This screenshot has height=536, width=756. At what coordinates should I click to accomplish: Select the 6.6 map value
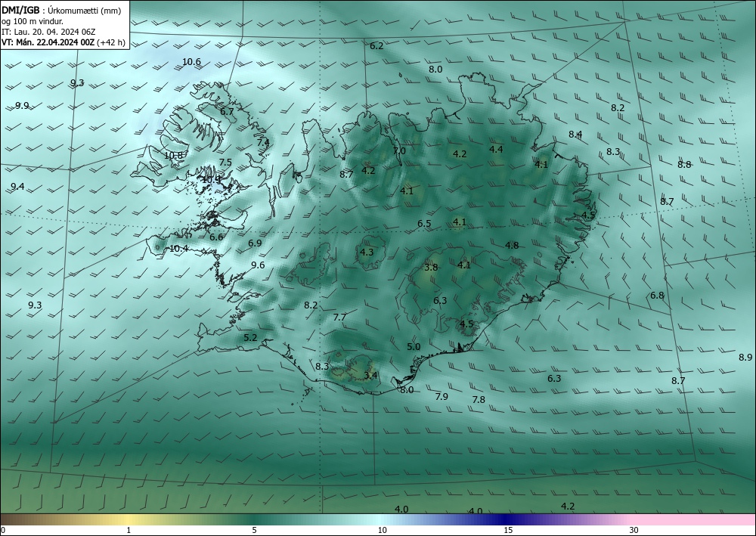(x=216, y=237)
